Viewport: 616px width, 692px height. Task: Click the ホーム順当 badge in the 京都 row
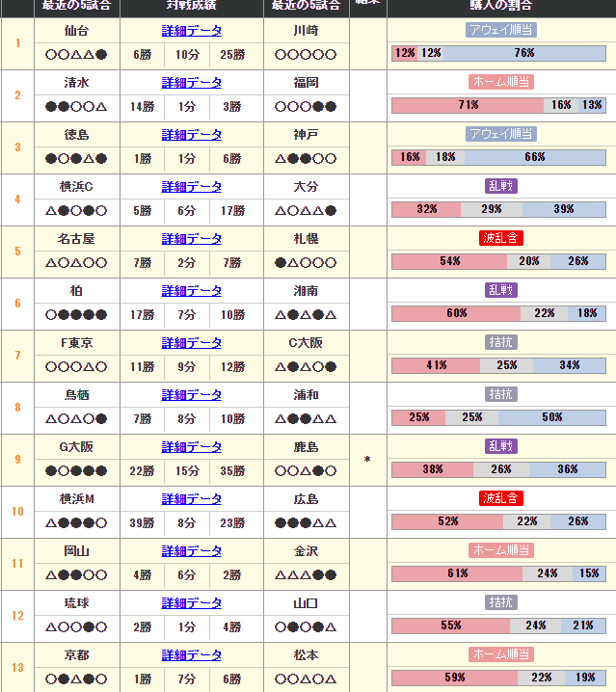click(501, 655)
